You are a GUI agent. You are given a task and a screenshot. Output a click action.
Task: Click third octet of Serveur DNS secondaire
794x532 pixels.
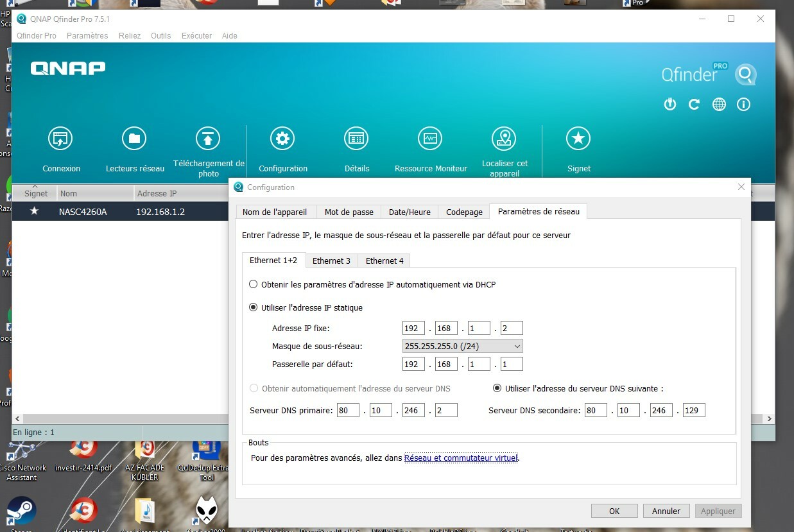click(x=661, y=410)
